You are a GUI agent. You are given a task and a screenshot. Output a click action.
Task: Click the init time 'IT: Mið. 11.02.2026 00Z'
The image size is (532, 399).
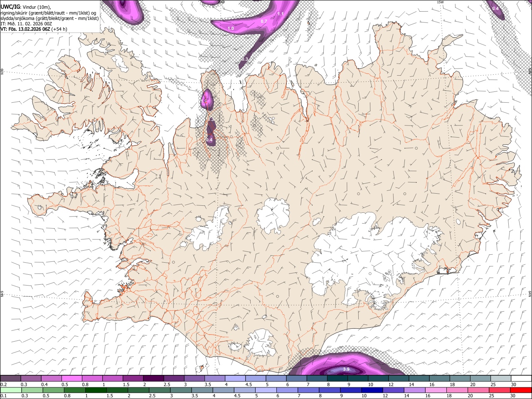pos(26,24)
